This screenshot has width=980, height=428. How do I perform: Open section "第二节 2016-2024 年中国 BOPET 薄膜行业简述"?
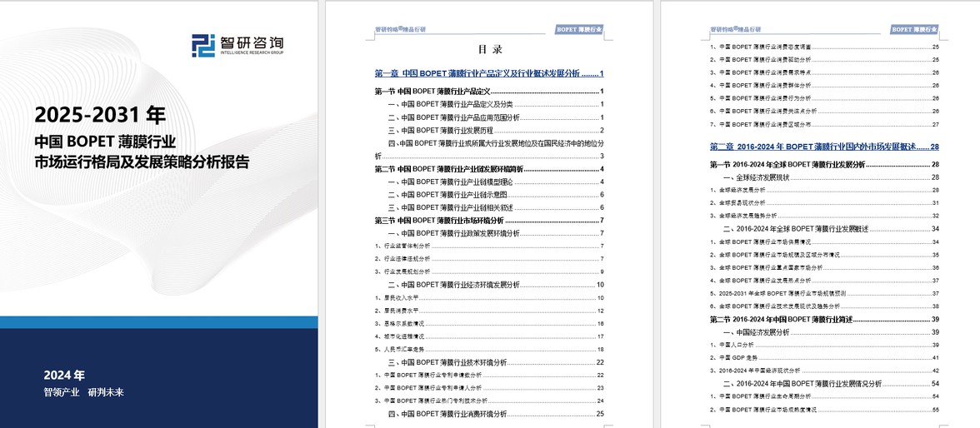point(824,319)
